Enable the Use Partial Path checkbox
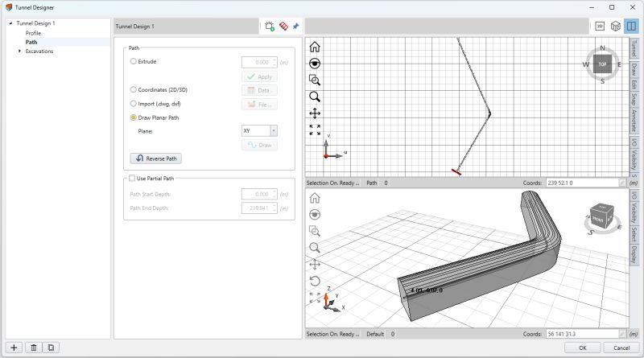Viewport: 644px width, 358px height. click(x=132, y=178)
